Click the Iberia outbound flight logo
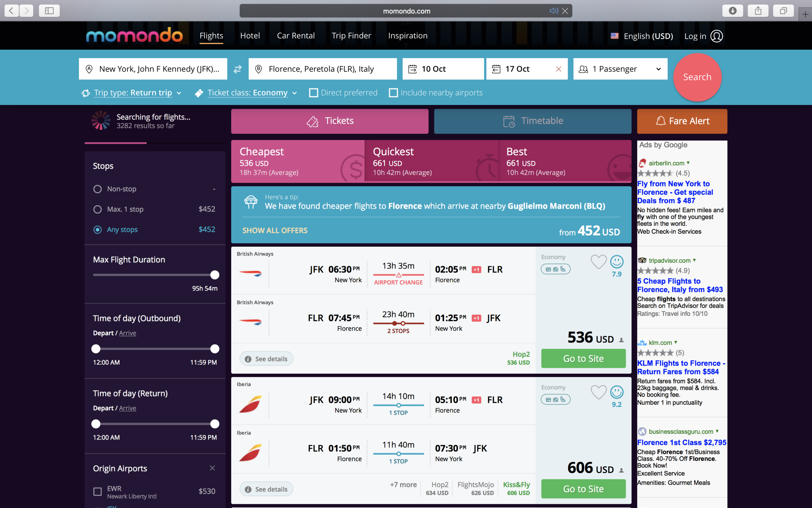 click(x=250, y=404)
